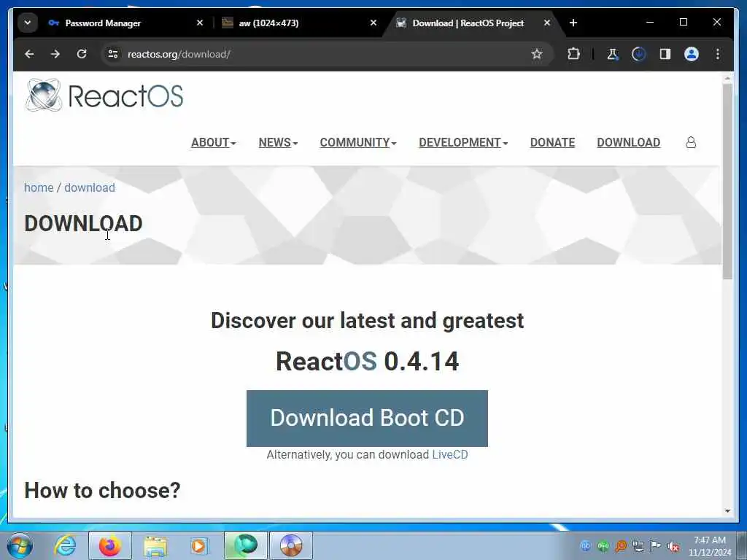Open a new browser tab
Screen dimensions: 747x560
click(573, 23)
